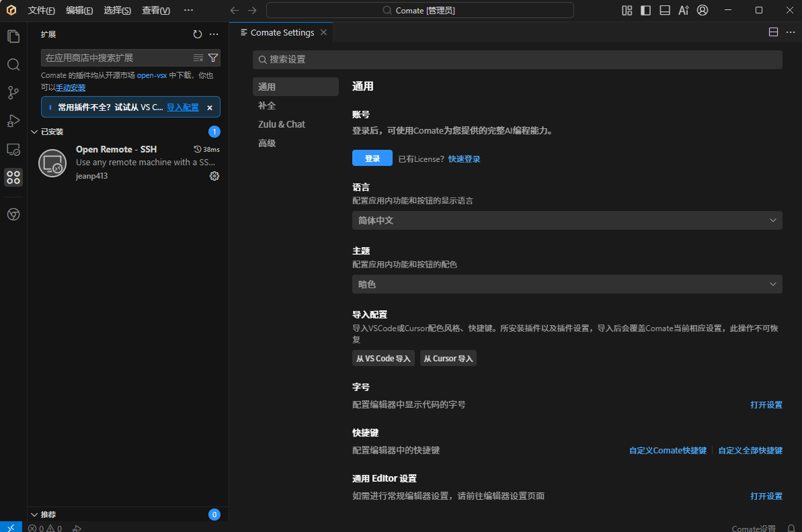Open the Source Control view
This screenshot has width=802, height=532.
pyautogui.click(x=13, y=93)
